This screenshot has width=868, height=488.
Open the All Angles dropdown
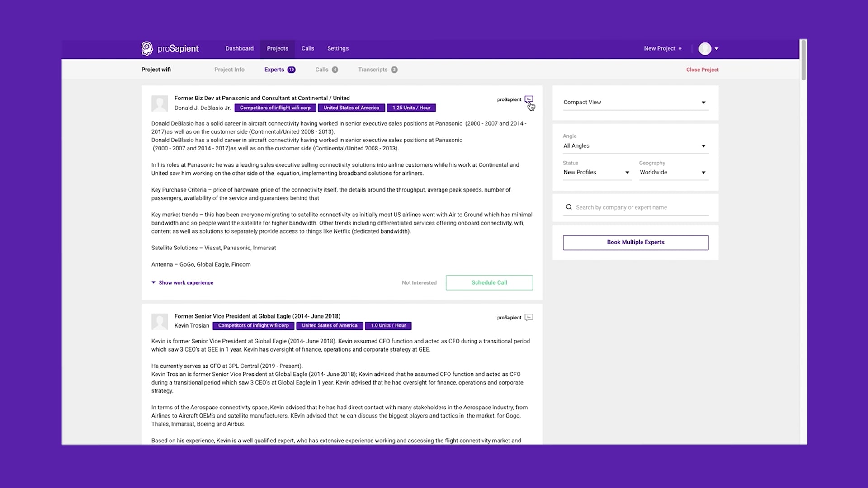click(x=635, y=145)
